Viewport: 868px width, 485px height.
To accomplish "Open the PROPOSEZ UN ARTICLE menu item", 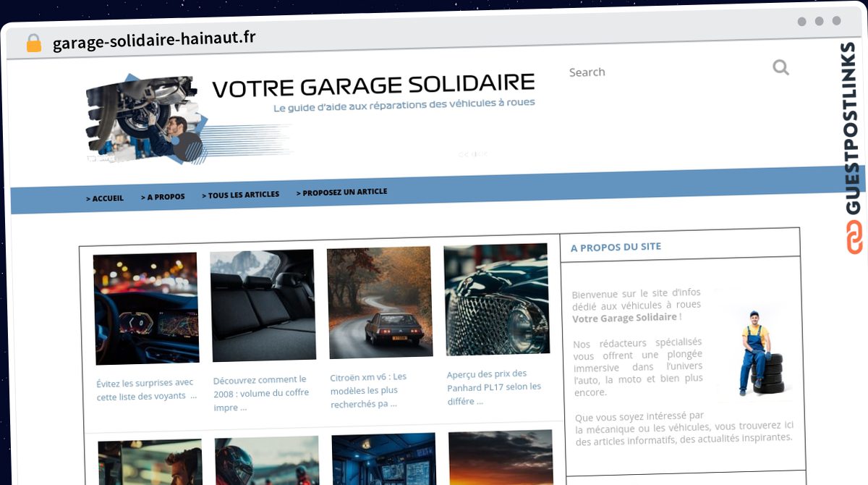I will pos(341,193).
